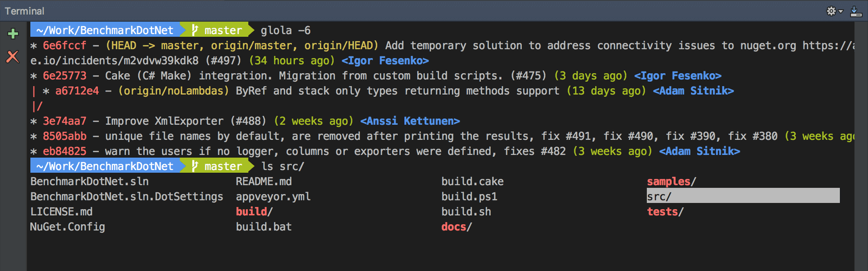Click 'Improve XmlExporter (#488)' commit message
This screenshot has height=271, width=868.
pos(186,121)
